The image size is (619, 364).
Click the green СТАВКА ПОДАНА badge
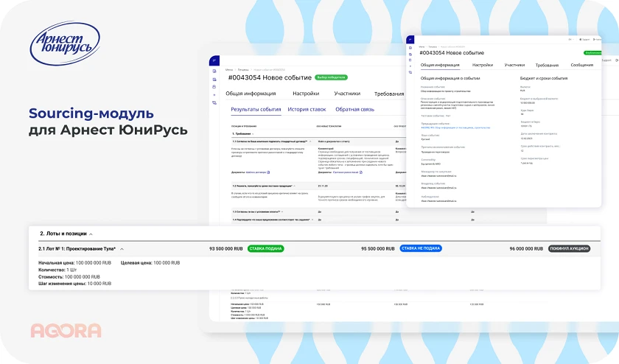point(266,249)
